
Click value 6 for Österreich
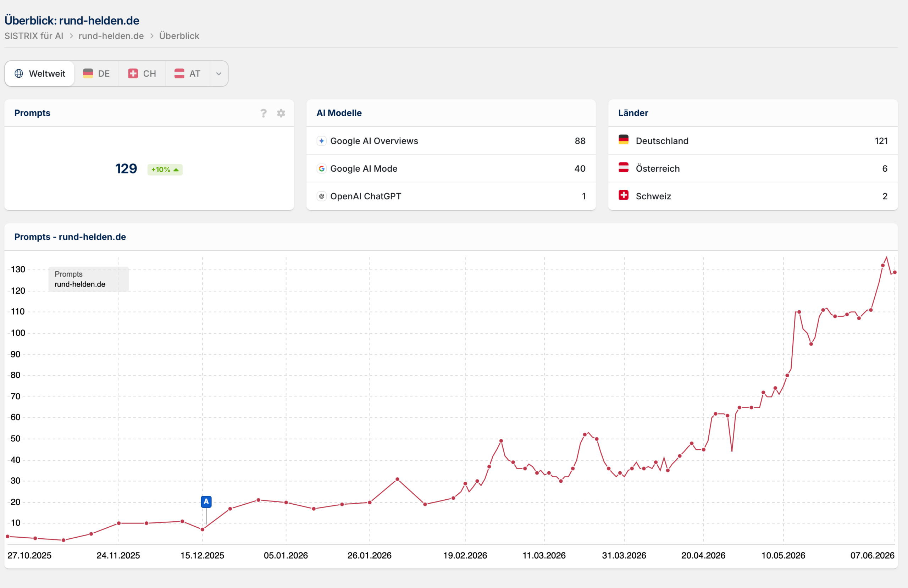pos(884,168)
